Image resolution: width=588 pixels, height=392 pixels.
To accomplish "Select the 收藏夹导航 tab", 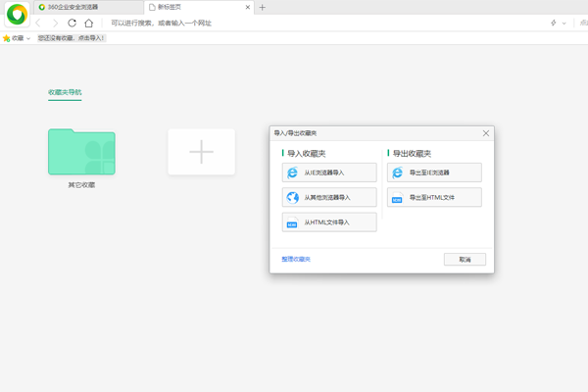I will point(65,92).
